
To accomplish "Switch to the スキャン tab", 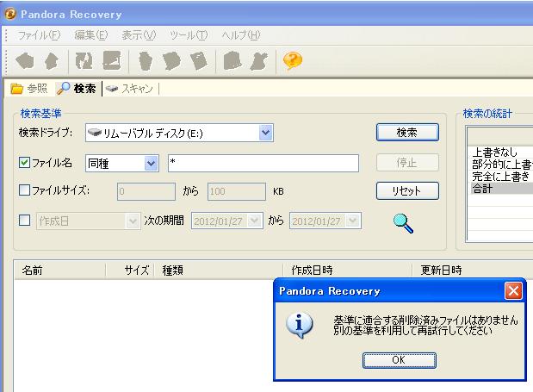I will click(x=129, y=89).
